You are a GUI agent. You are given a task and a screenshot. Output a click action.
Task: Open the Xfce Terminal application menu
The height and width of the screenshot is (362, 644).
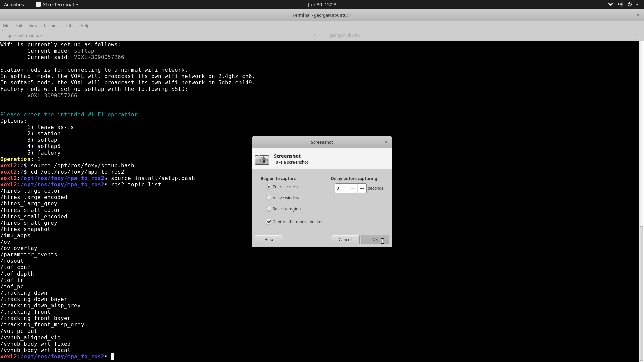(57, 5)
